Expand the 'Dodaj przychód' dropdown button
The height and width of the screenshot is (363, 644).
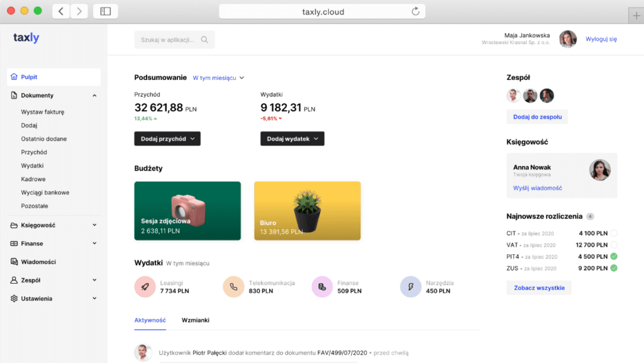167,138
